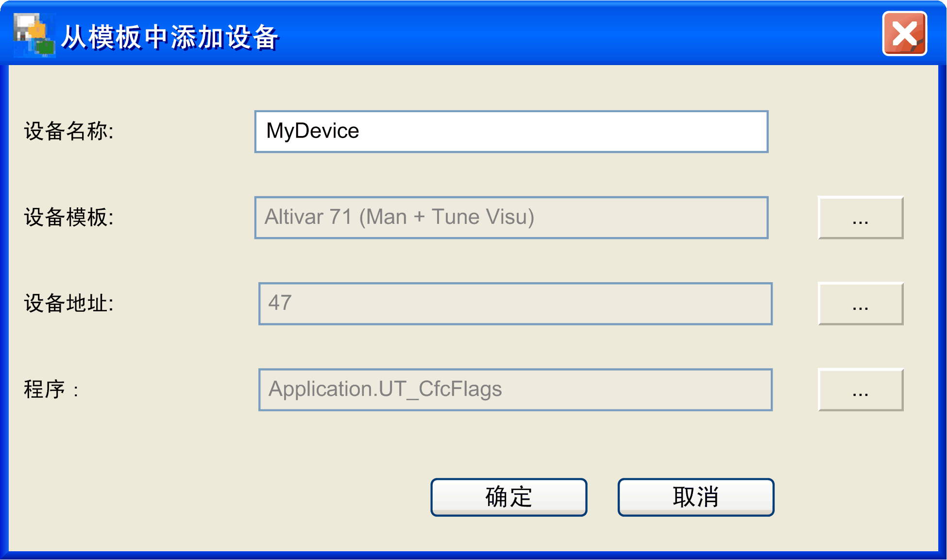This screenshot has height=560, width=947.
Task: Cancel with the 取消 button
Action: tap(695, 497)
